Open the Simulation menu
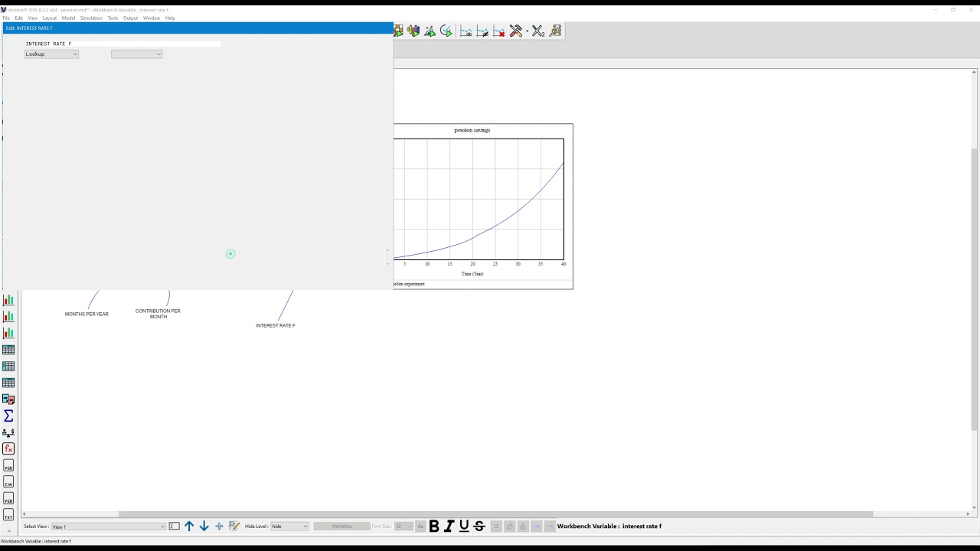 (x=91, y=18)
